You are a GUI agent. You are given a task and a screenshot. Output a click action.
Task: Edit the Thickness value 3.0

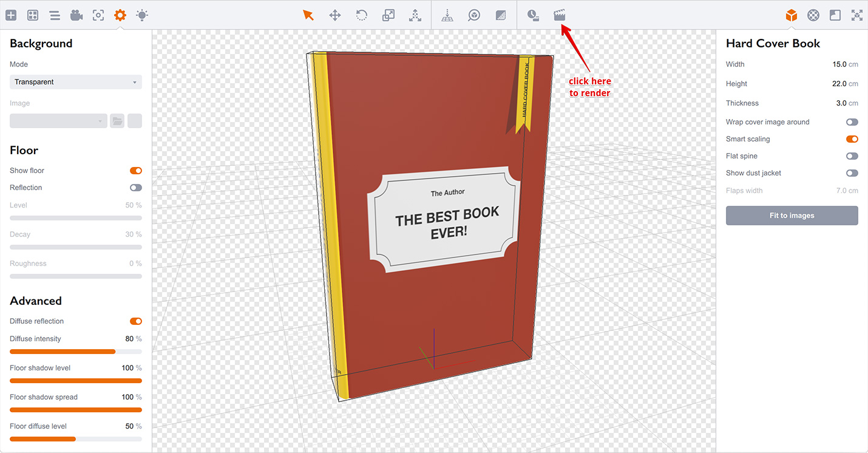click(x=841, y=103)
